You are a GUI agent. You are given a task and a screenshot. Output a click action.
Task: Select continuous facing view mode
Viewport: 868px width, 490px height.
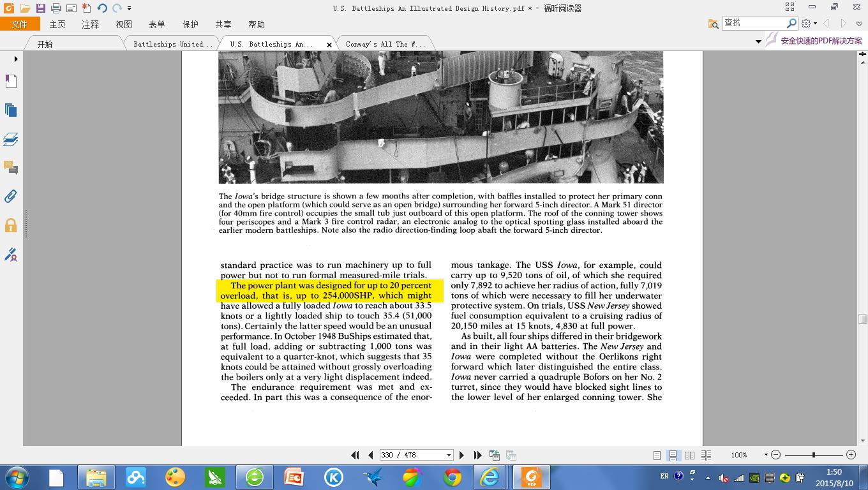pyautogui.click(x=706, y=455)
